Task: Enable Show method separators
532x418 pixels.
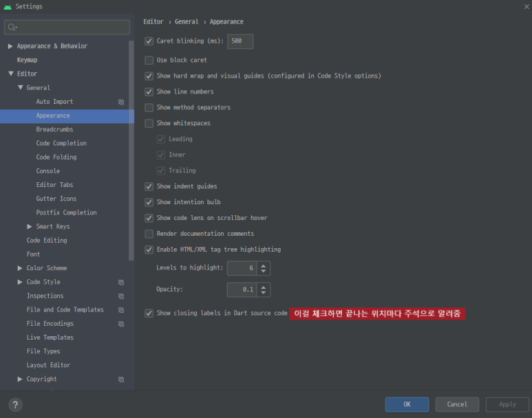Action: click(149, 107)
